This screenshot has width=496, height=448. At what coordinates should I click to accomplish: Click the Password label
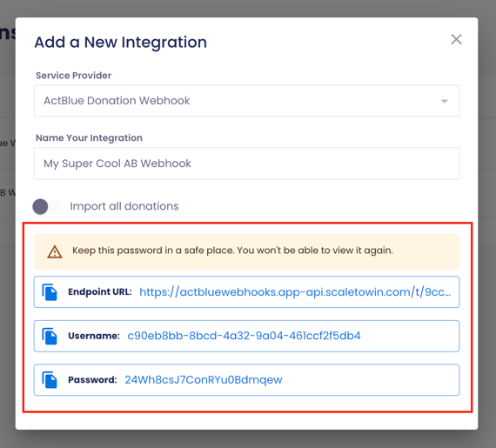click(92, 379)
